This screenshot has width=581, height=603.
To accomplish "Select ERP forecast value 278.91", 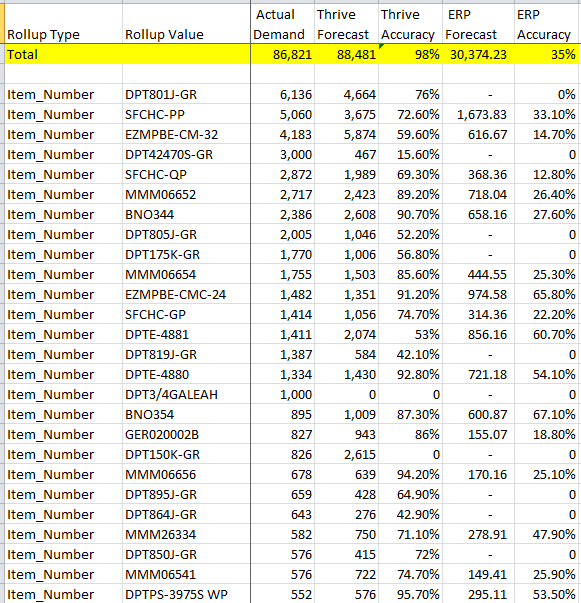I will coord(478,534).
